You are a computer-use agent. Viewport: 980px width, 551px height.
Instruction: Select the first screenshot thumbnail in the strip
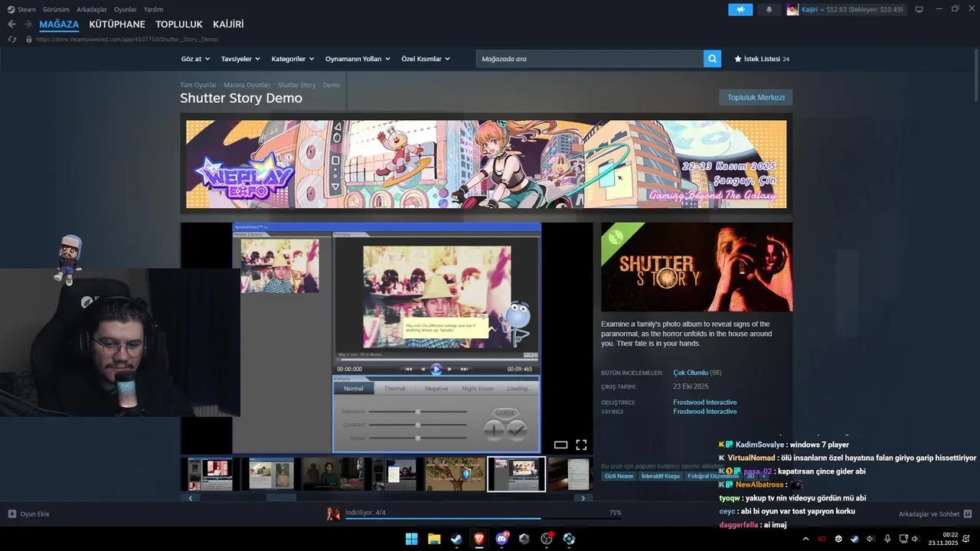(210, 474)
